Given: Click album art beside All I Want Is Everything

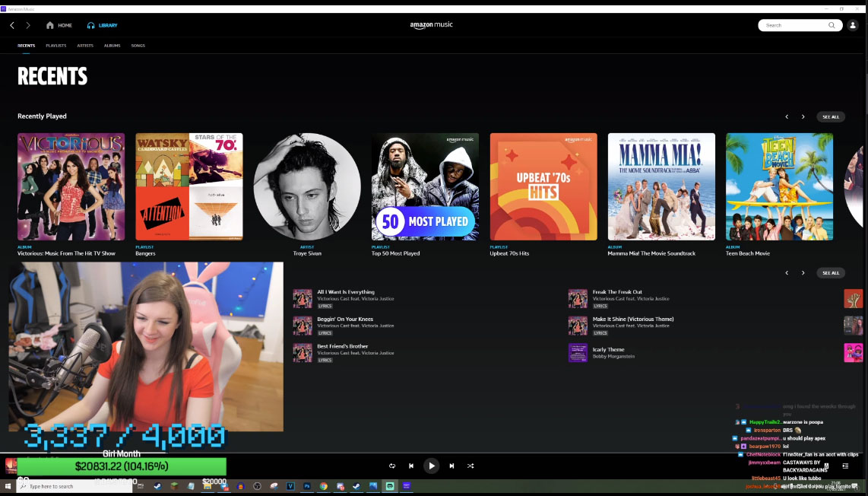Looking at the screenshot, I should (x=303, y=299).
